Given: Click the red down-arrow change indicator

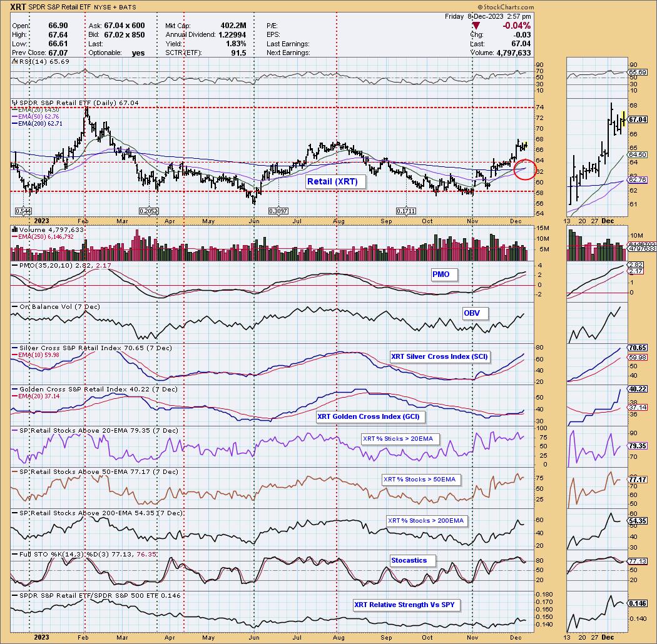Looking at the screenshot, I should [x=476, y=26].
